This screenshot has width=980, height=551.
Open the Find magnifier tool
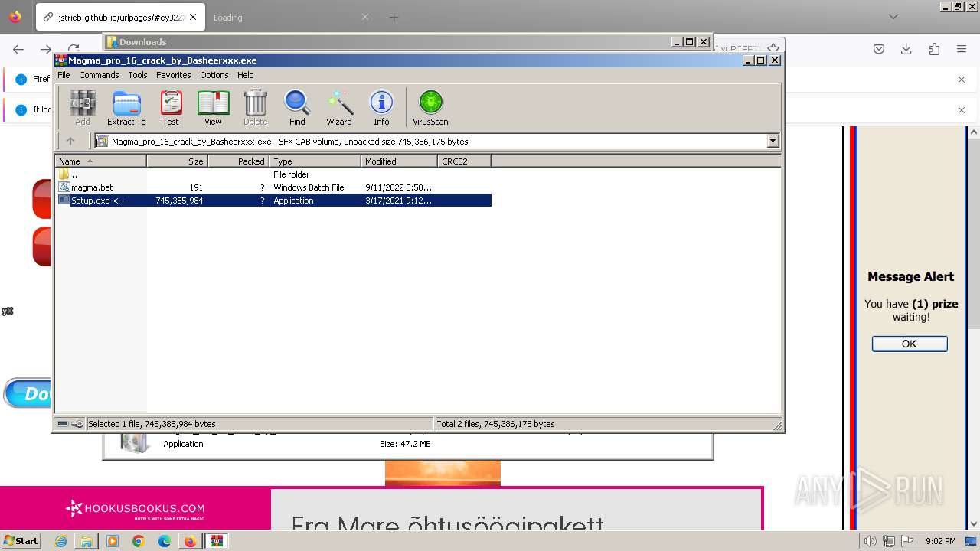(297, 107)
